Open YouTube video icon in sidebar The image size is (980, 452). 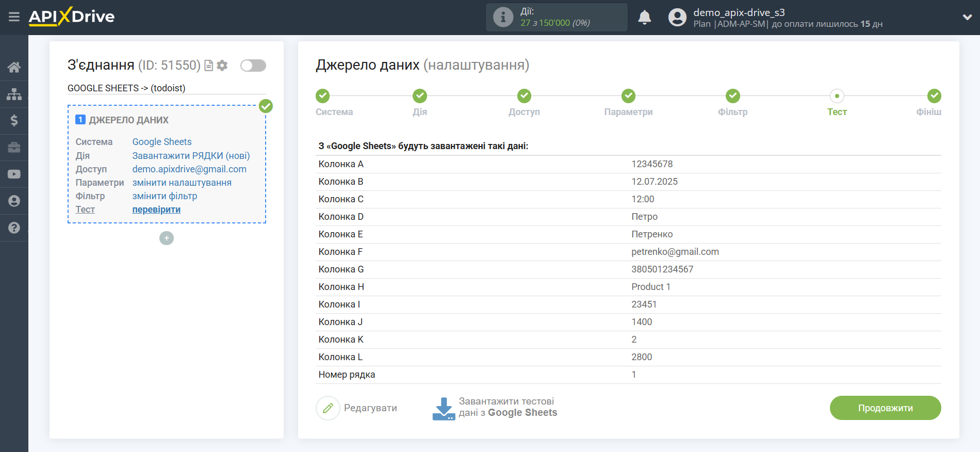click(x=14, y=174)
